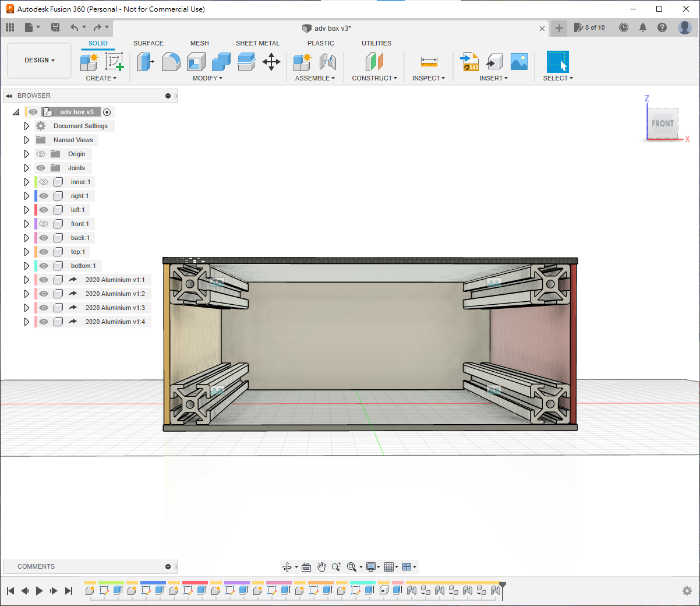Toggle visibility of Origin folder

(x=41, y=154)
